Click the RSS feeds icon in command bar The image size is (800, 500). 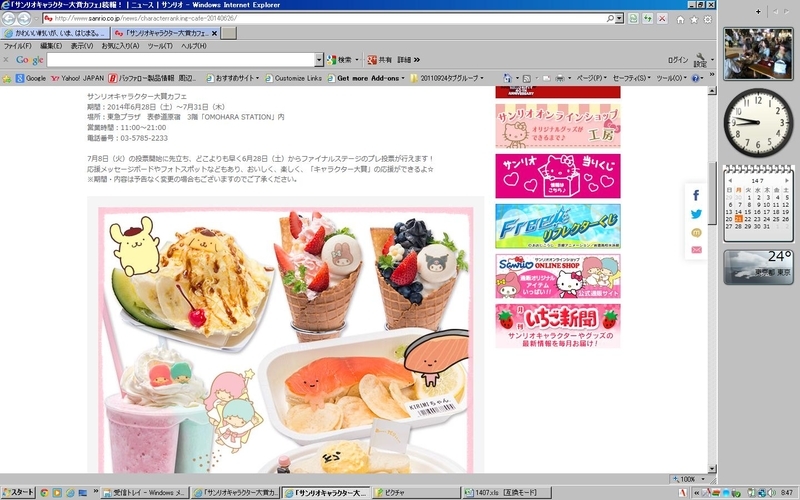pyautogui.click(x=527, y=79)
